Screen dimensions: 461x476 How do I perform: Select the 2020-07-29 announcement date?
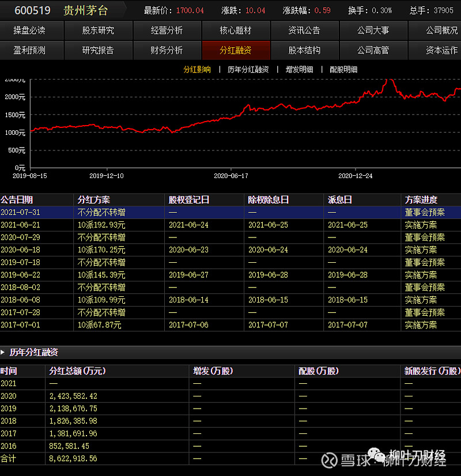(20, 237)
